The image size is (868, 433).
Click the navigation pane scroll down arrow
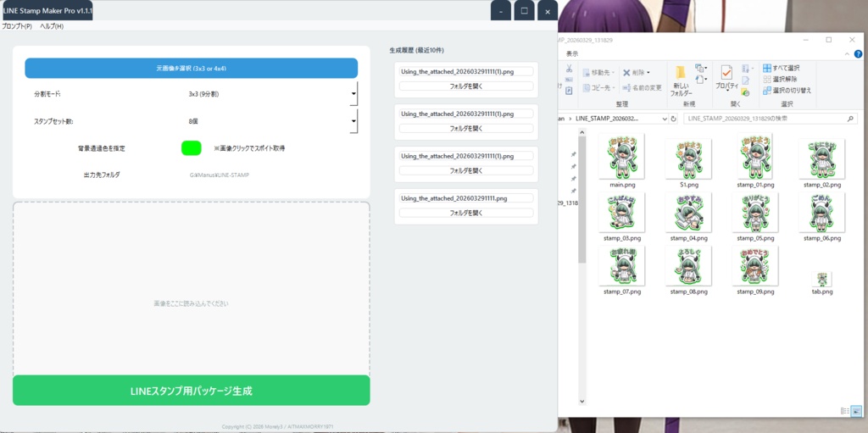581,401
